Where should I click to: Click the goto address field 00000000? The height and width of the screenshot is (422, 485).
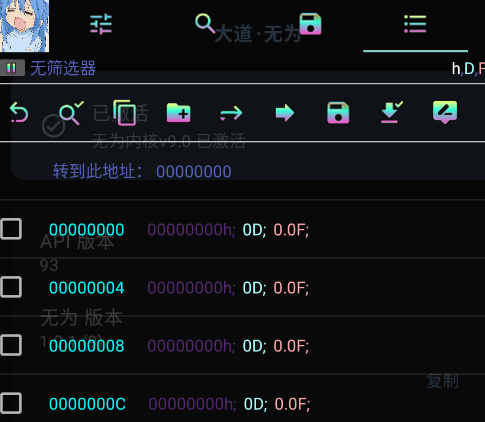(x=194, y=172)
